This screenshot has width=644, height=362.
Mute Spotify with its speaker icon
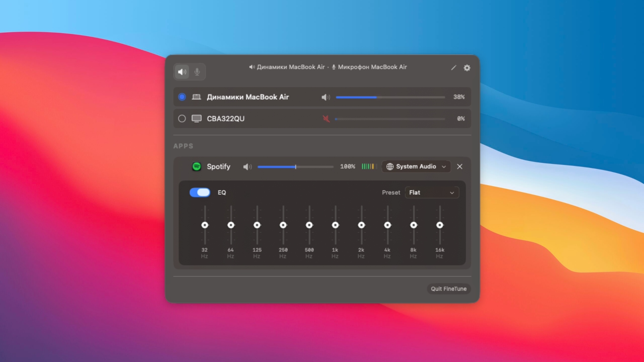click(x=247, y=167)
